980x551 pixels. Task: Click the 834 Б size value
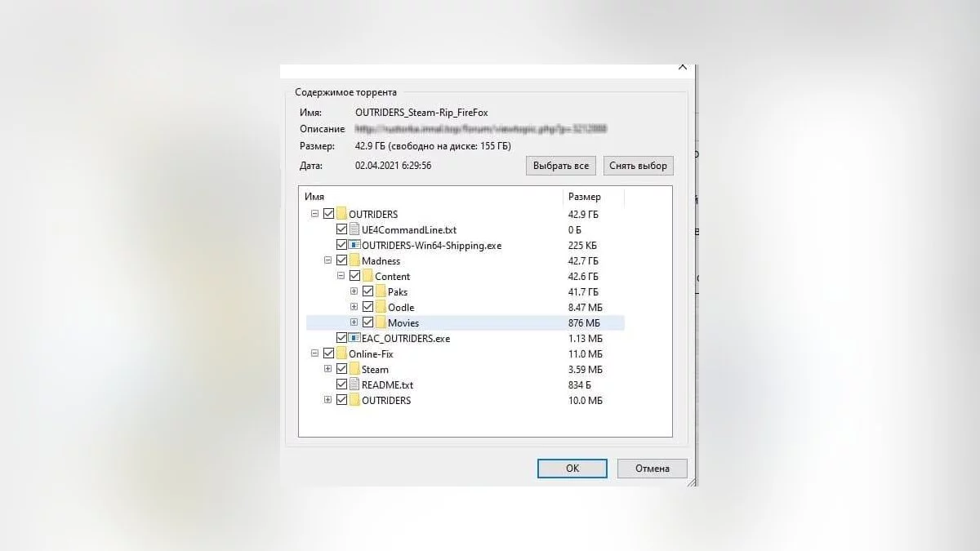(x=580, y=384)
